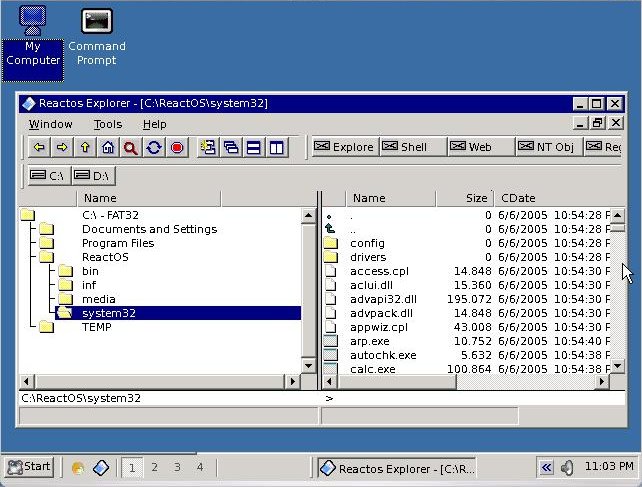Click the 11:03 PM taskbar clock
Screen dimensions: 642x487
point(609,466)
